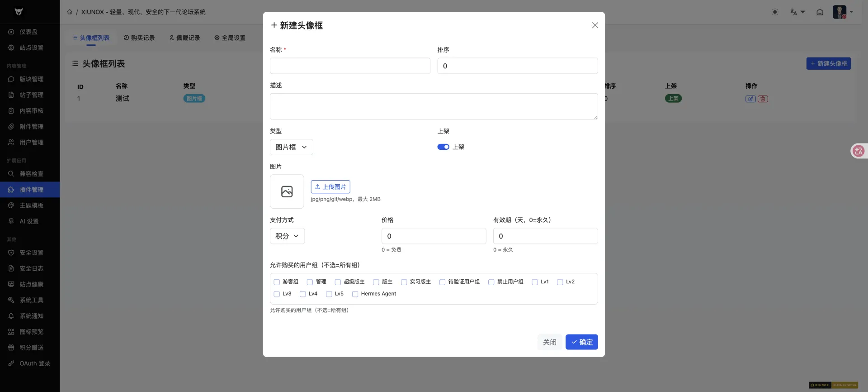Viewport: 868px width, 392px height.
Task: Open 图标预览 sidebar item
Action: 30,332
